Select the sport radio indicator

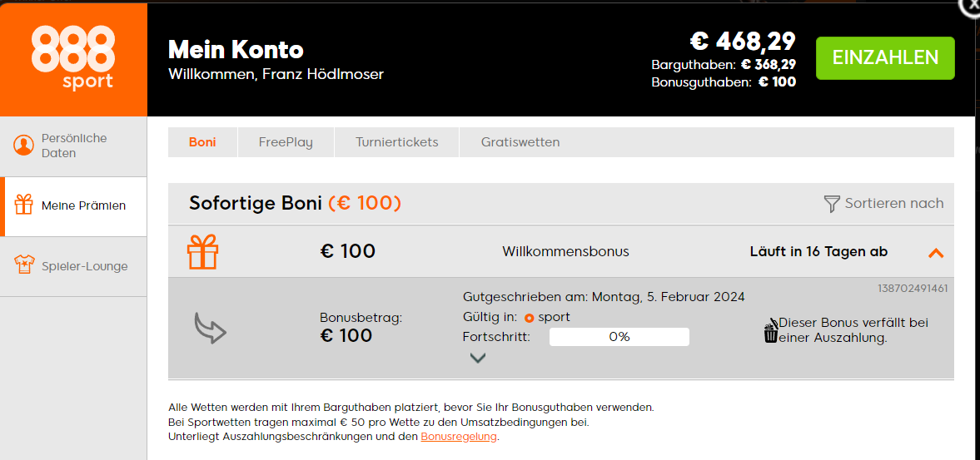[x=530, y=318]
